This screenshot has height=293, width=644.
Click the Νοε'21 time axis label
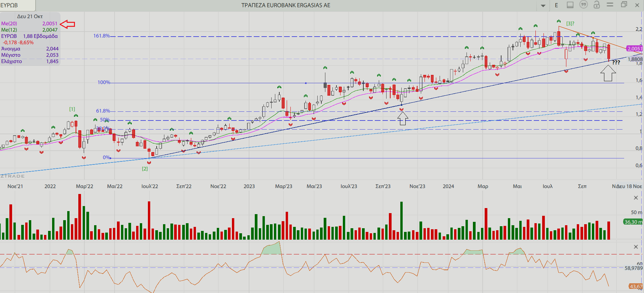(x=15, y=186)
